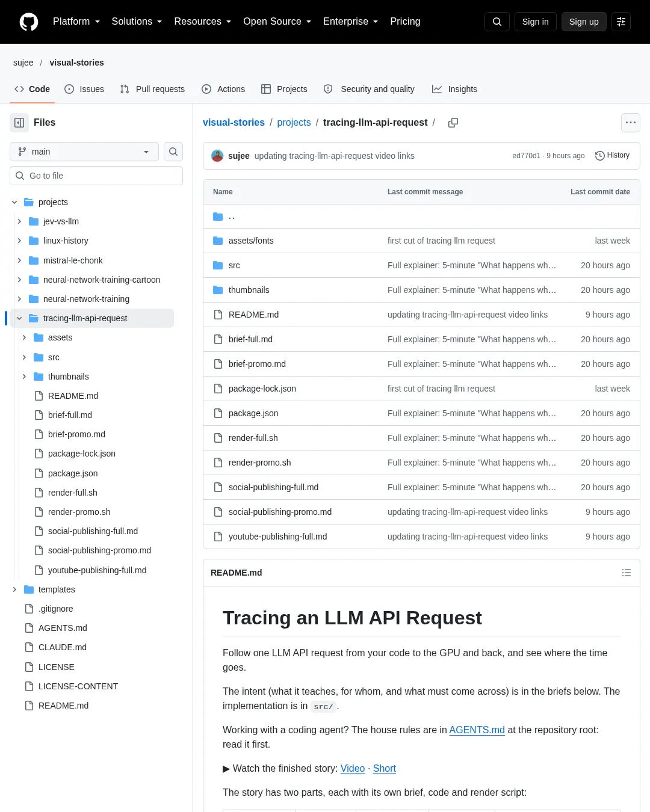The width and height of the screenshot is (650, 812).
Task: Click the parent directory folder icon
Action: pos(218,217)
